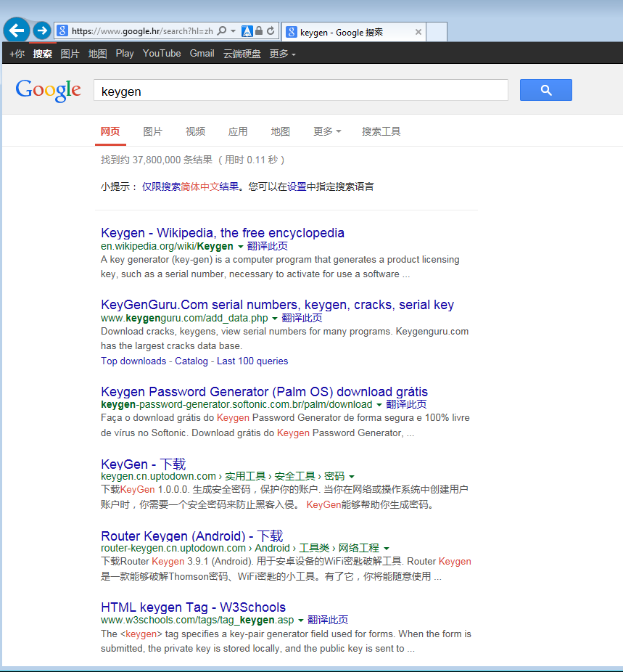Open the Top downloads sitelink
This screenshot has width=623, height=672.
click(133, 361)
